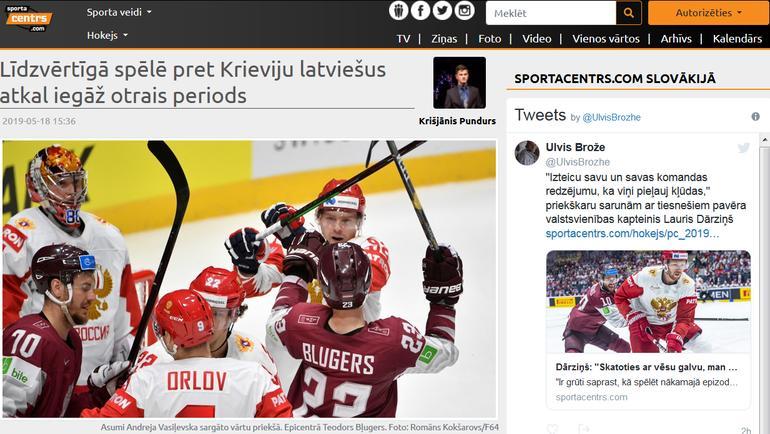Open the sportacentrs.com/hokejs tweet link
The height and width of the screenshot is (434, 770).
tap(632, 234)
